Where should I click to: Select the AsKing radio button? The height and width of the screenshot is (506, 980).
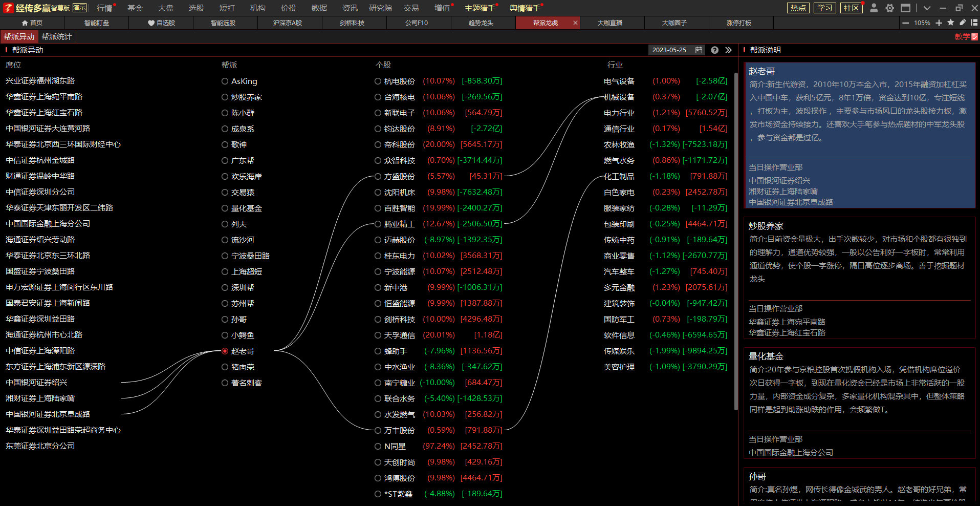coord(225,81)
